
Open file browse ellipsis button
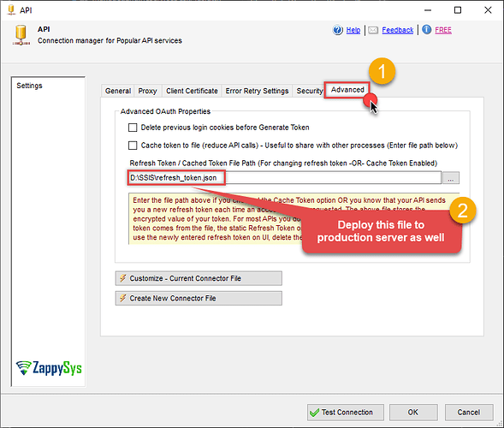pyautogui.click(x=451, y=178)
